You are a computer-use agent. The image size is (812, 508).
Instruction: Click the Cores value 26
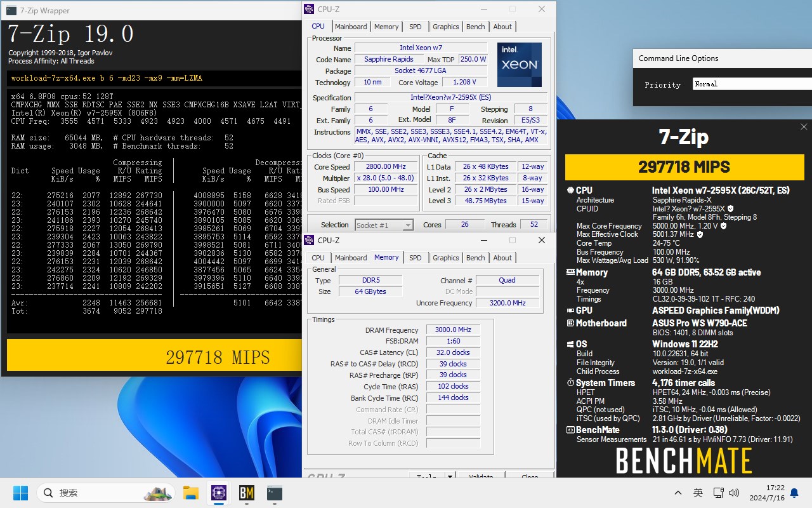click(x=464, y=224)
